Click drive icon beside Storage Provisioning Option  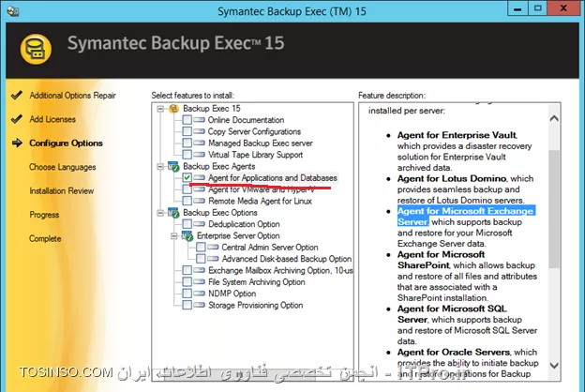tap(200, 305)
